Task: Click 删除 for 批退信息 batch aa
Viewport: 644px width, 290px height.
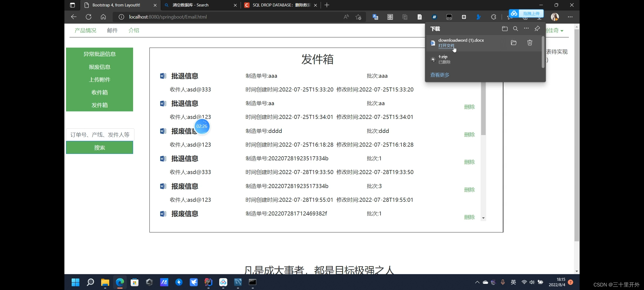Action: click(470, 107)
